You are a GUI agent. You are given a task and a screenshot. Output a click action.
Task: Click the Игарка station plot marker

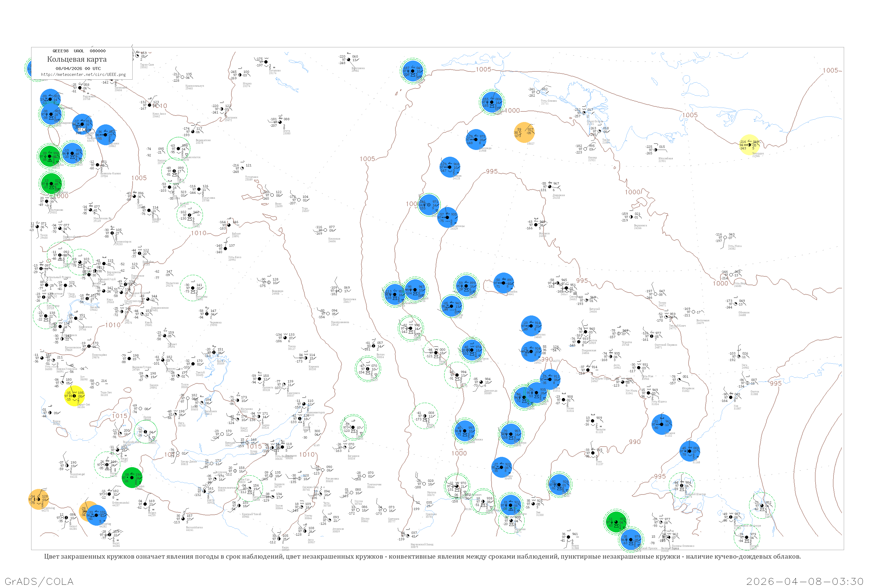pos(240,75)
